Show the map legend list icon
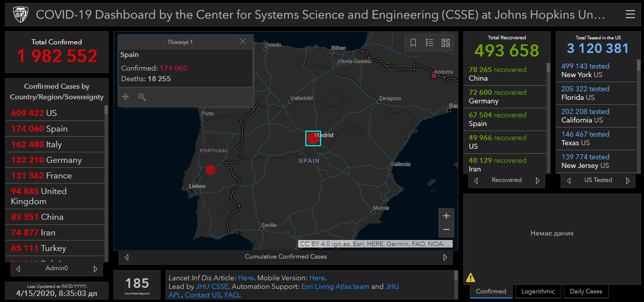This screenshot has height=302, width=644. coord(430,43)
